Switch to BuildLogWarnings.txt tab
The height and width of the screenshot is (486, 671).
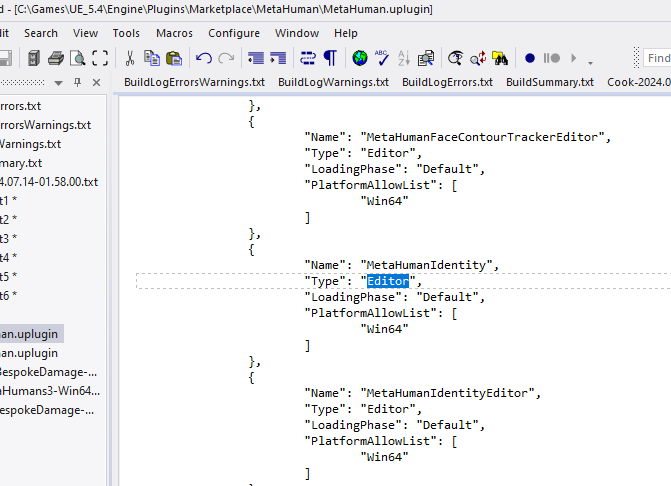coord(333,82)
